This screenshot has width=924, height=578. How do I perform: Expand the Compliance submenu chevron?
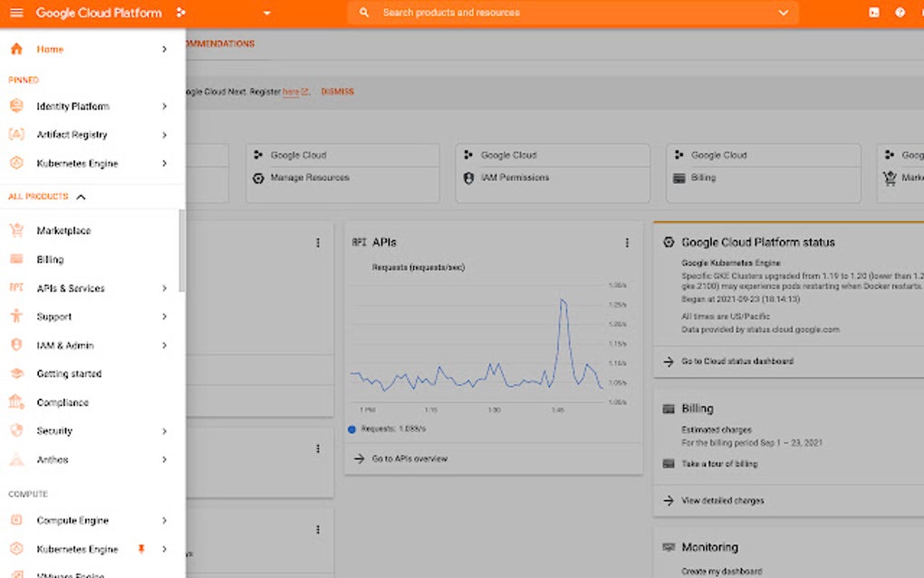pyautogui.click(x=164, y=402)
